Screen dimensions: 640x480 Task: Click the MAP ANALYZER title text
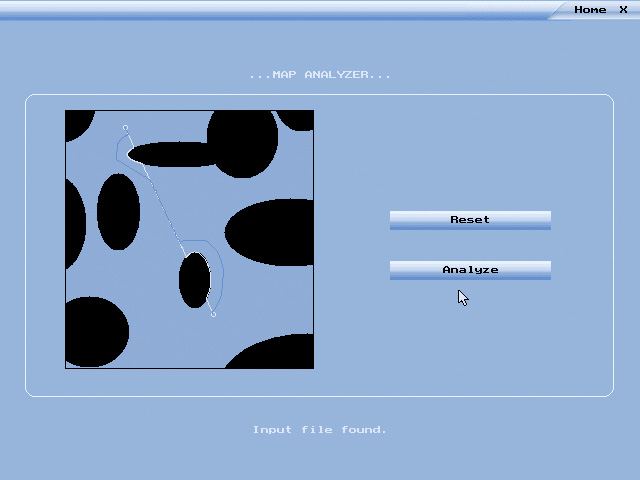pyautogui.click(x=320, y=75)
